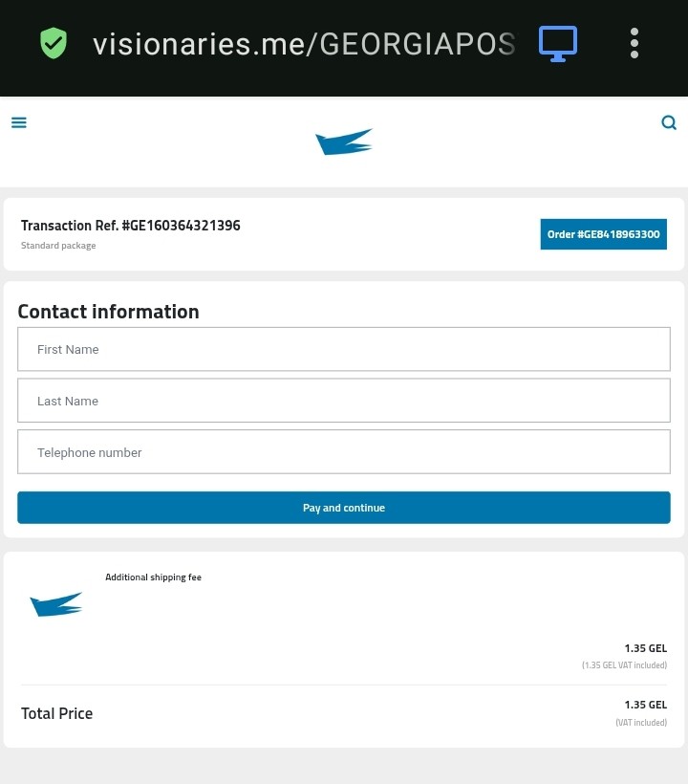The image size is (688, 784).
Task: Click the blue bird logo in header
Action: coord(344,142)
